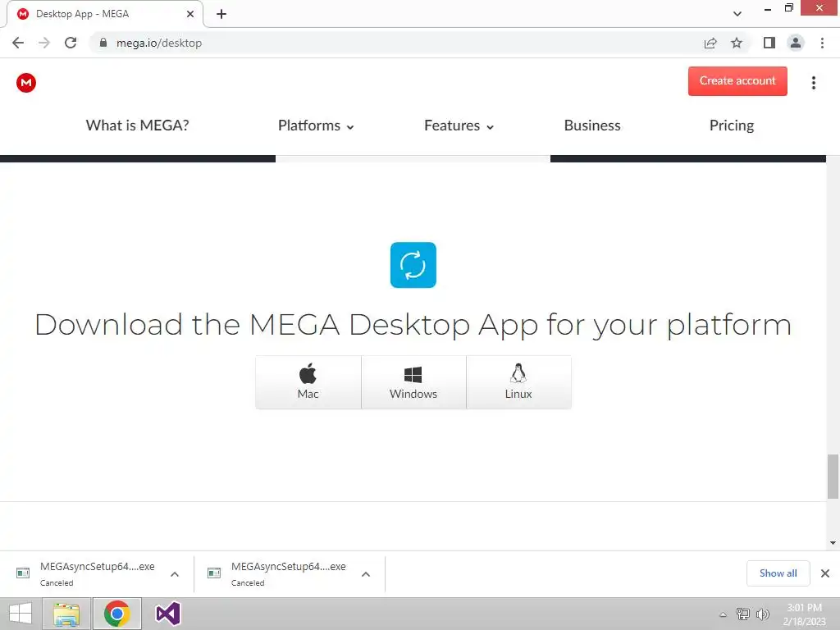Screen dimensions: 840x630
Task: Click the blue sync app icon
Action: pos(413,265)
